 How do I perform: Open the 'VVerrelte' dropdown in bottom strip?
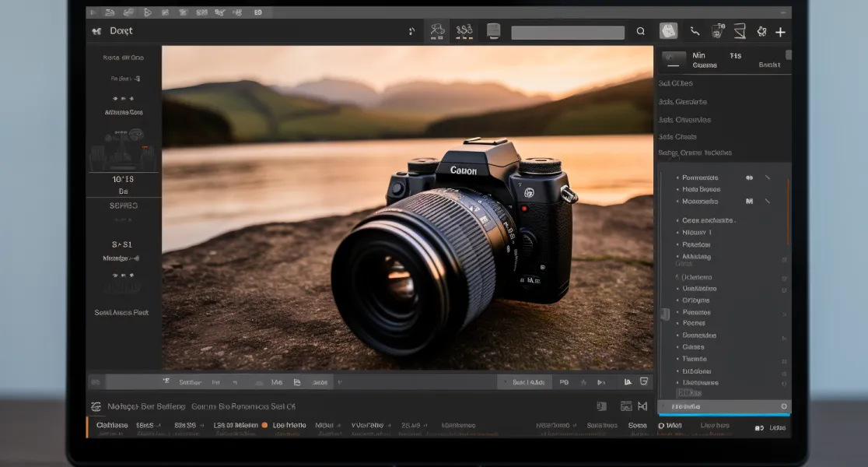tap(370, 425)
